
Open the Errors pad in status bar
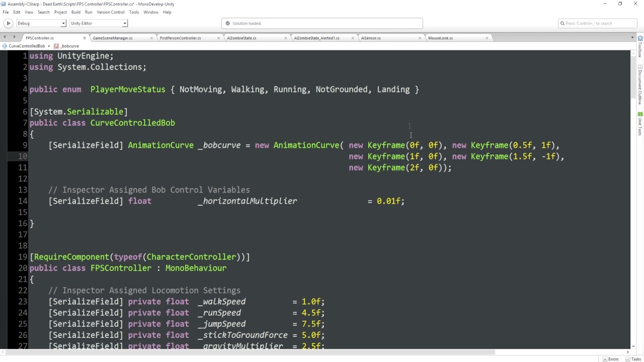coord(610,359)
